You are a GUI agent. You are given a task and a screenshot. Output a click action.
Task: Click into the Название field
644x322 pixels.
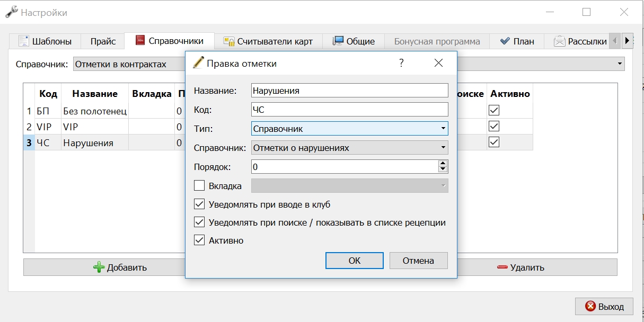tap(349, 91)
